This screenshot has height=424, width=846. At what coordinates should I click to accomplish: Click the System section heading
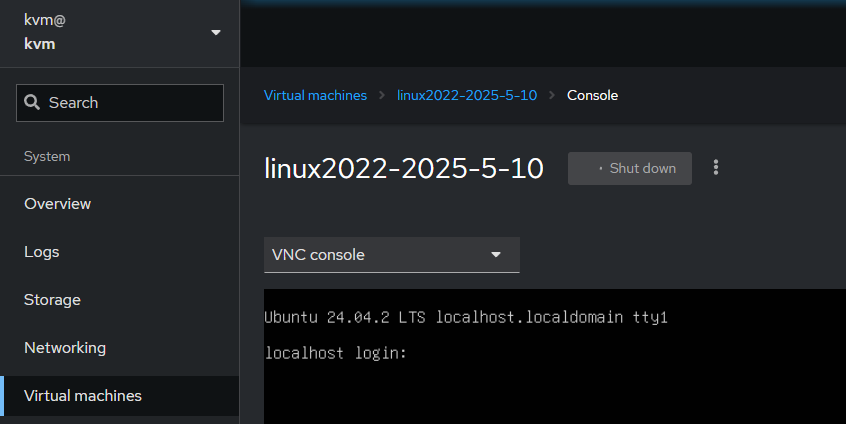[47, 156]
